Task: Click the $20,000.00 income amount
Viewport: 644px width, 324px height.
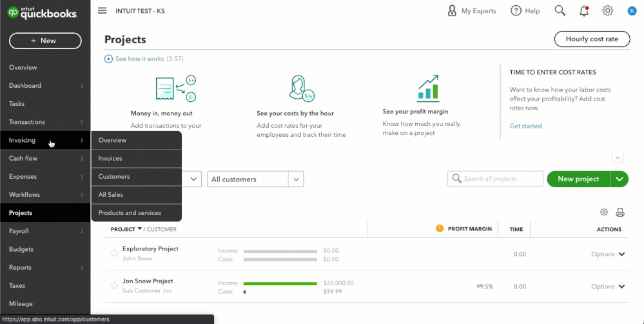Action: (338, 283)
